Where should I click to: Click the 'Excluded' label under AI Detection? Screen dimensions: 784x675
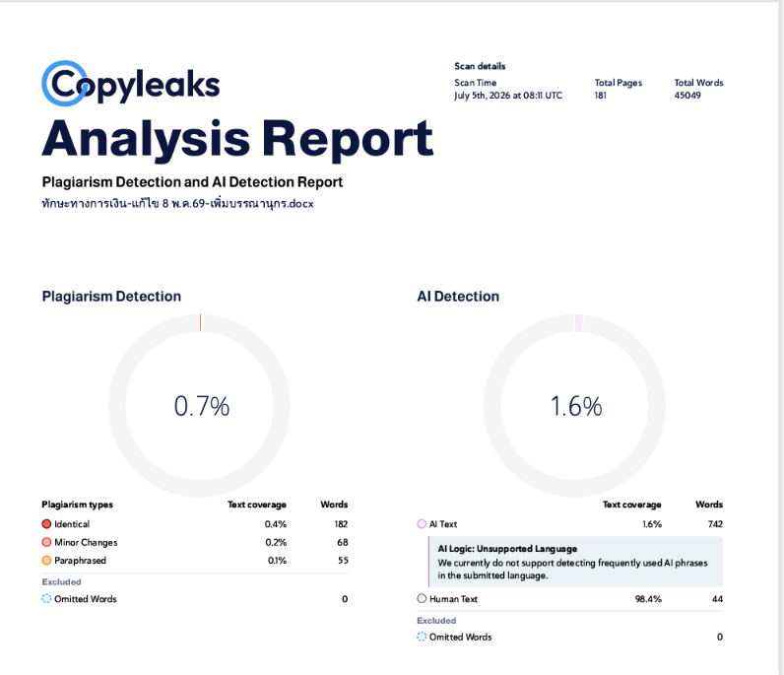(x=436, y=620)
